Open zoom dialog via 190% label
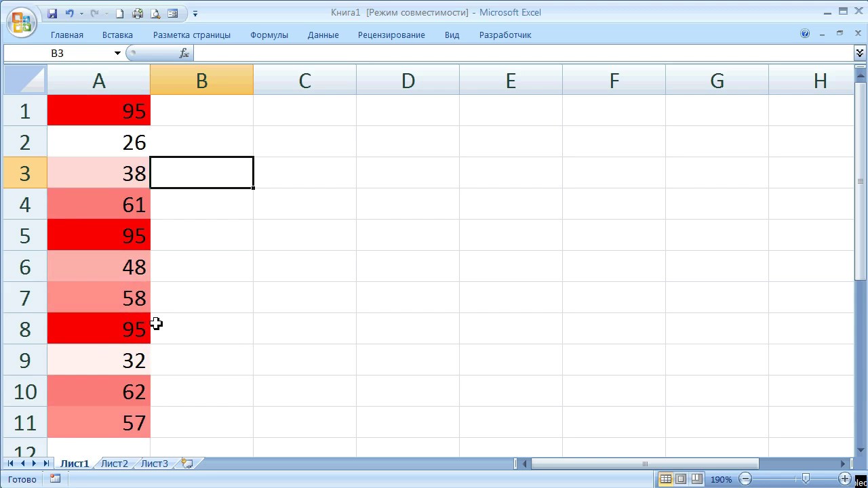 pyautogui.click(x=721, y=479)
